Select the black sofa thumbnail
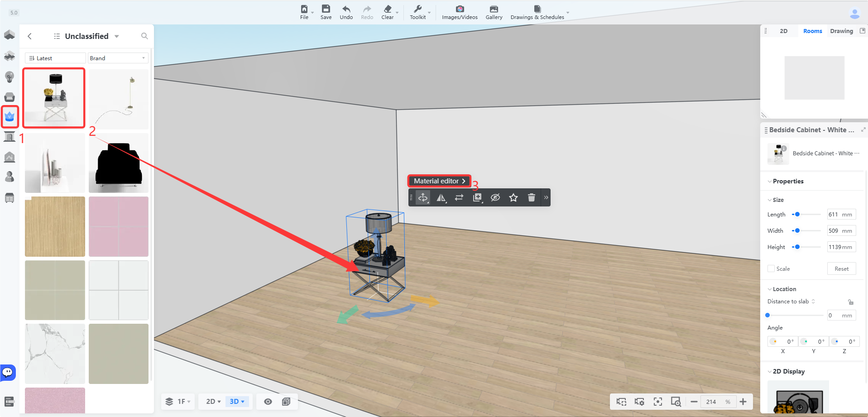Screen dimensions: 868x417 (119, 163)
